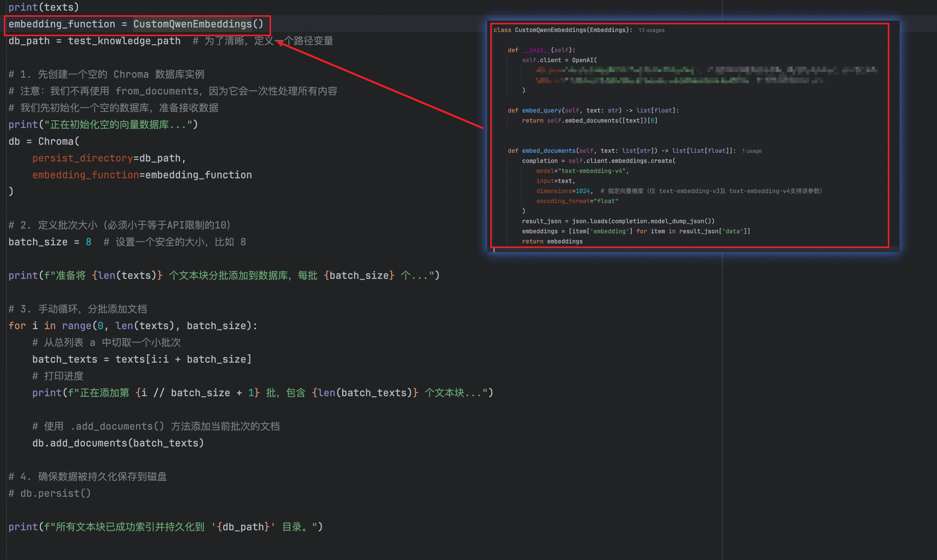Click the test_knowledge_path variable name

(x=124, y=41)
